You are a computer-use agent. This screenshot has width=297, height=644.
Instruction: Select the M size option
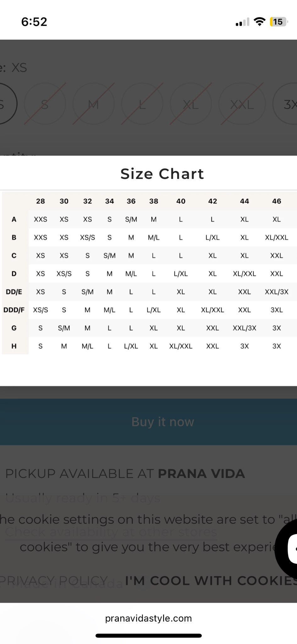point(93,104)
